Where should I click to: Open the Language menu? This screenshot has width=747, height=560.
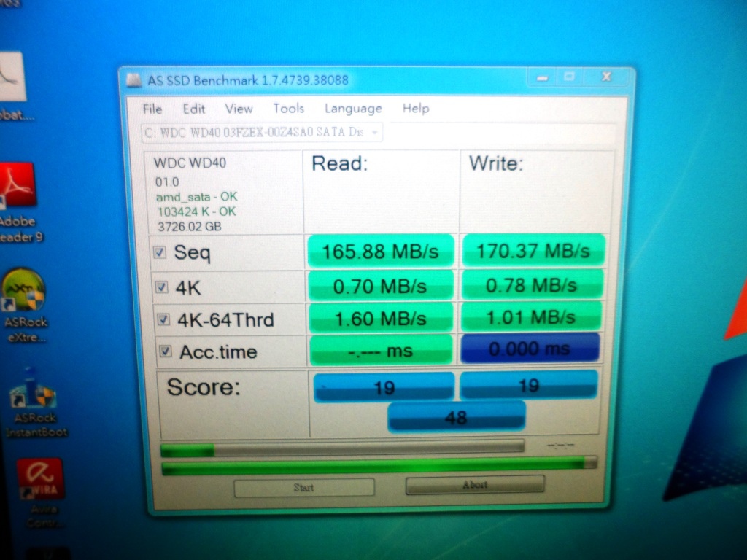click(x=353, y=109)
